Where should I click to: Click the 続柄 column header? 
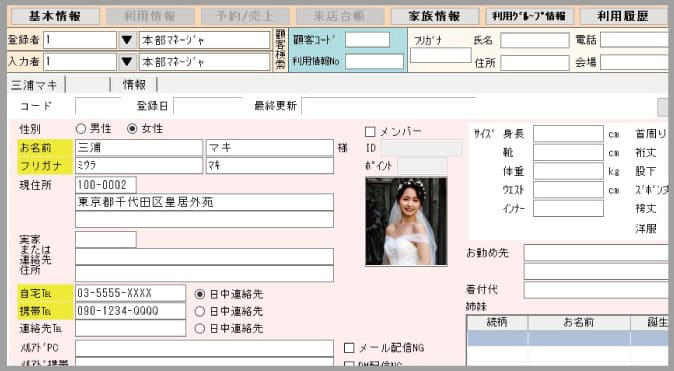click(497, 322)
